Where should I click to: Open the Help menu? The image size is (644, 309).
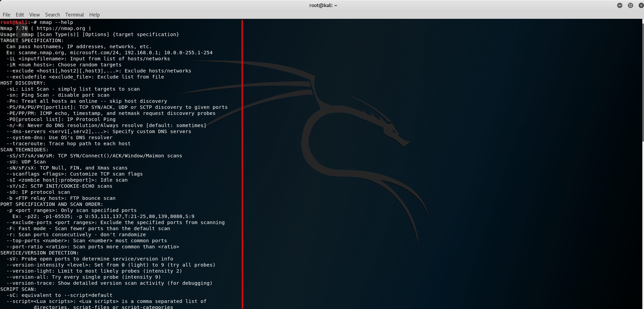[x=94, y=15]
